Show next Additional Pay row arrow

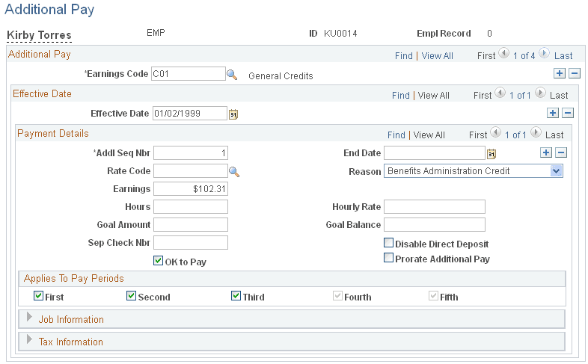tap(544, 53)
